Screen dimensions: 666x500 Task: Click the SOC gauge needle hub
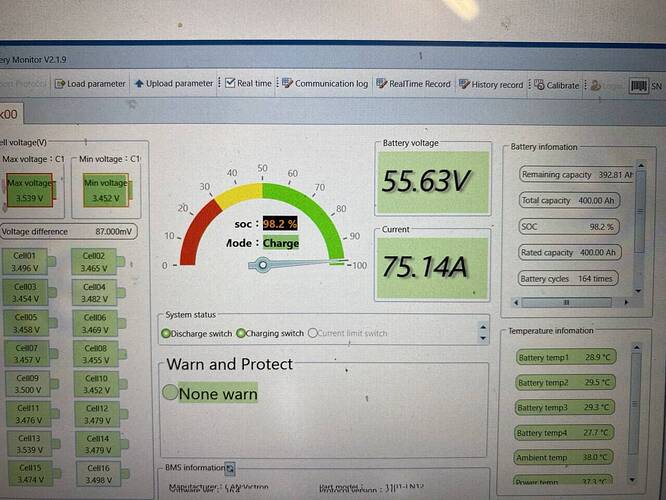pyautogui.click(x=262, y=265)
